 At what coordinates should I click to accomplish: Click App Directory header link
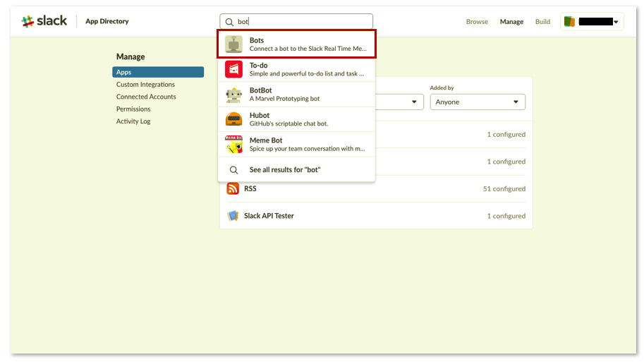tap(107, 21)
